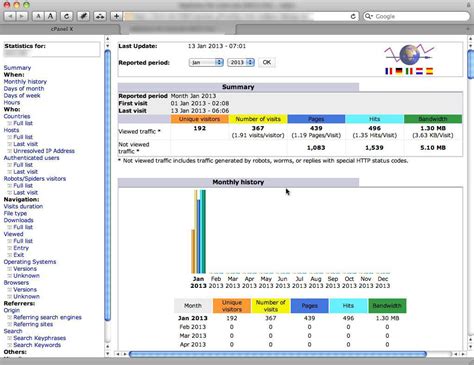The width and height of the screenshot is (474, 365).
Task: Open the Browsers link
Action: click(16, 283)
